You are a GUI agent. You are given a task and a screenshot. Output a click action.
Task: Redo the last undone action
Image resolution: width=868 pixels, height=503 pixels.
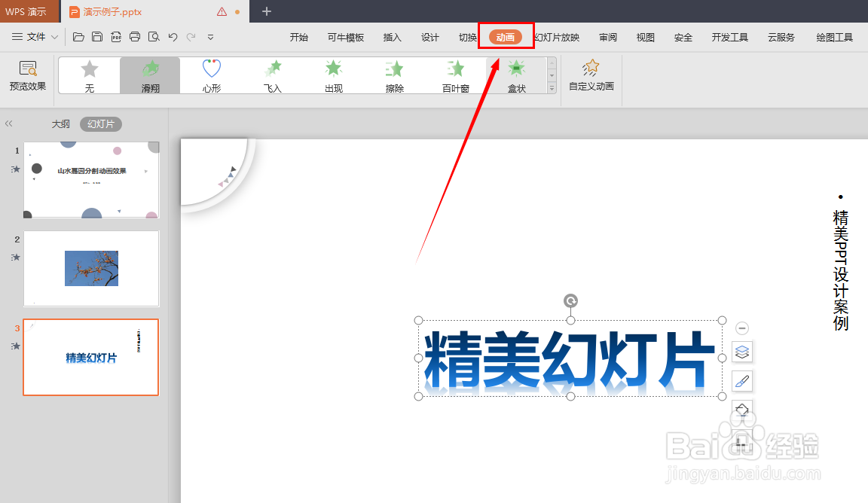point(191,37)
